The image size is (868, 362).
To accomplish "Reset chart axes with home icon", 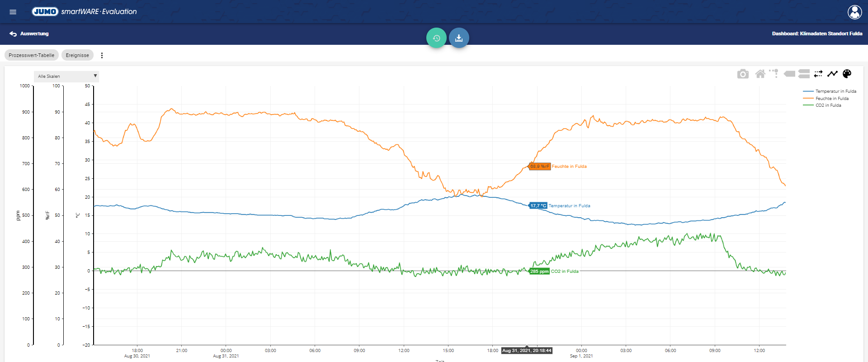I will click(x=760, y=74).
